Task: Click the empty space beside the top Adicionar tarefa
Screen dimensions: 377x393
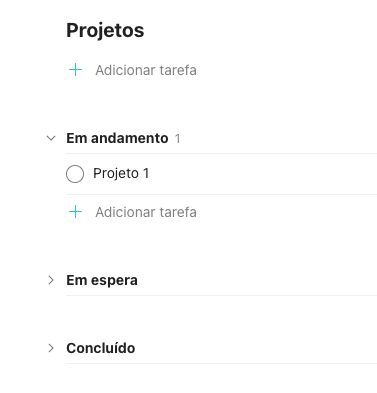Action: point(287,70)
